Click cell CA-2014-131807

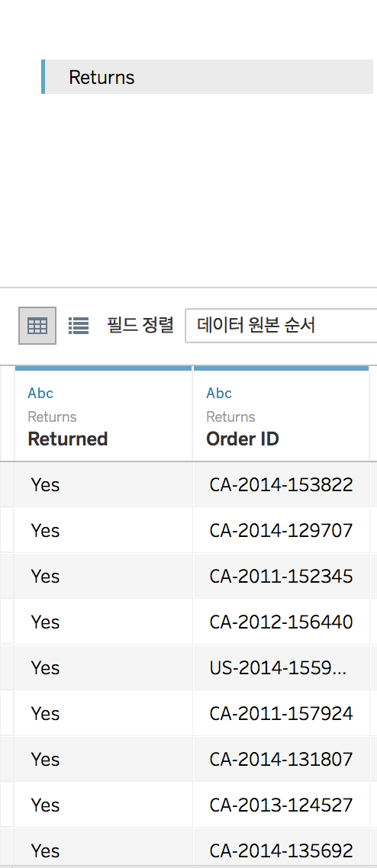click(281, 759)
